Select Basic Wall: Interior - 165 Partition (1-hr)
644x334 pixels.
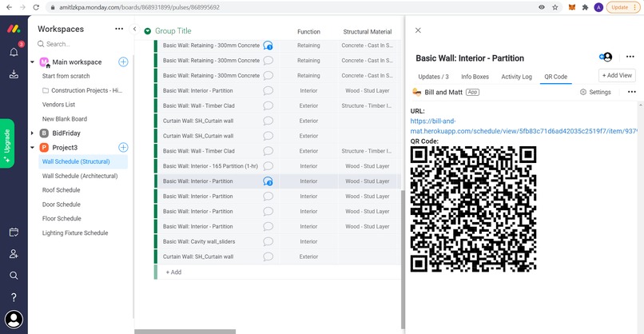[x=210, y=166]
